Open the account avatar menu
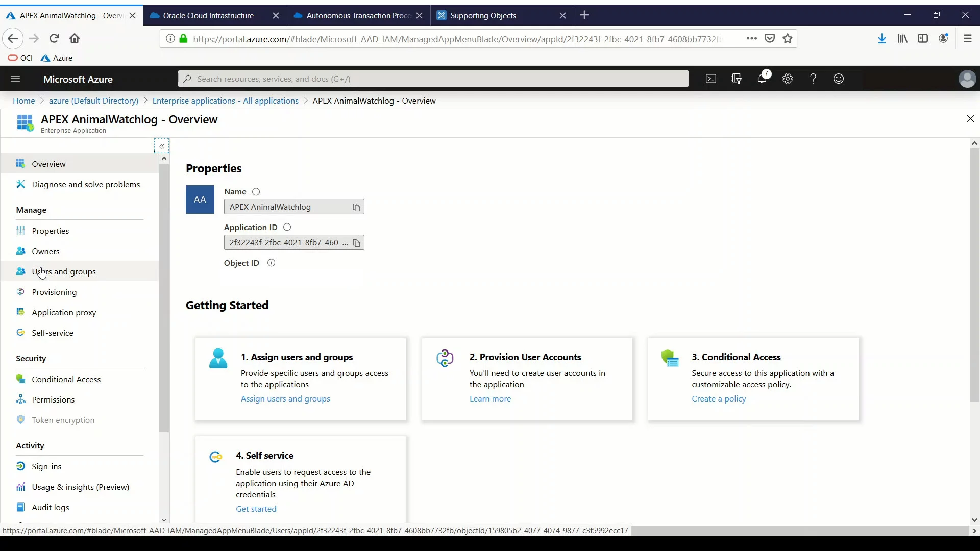Image resolution: width=980 pixels, height=551 pixels. (x=967, y=79)
